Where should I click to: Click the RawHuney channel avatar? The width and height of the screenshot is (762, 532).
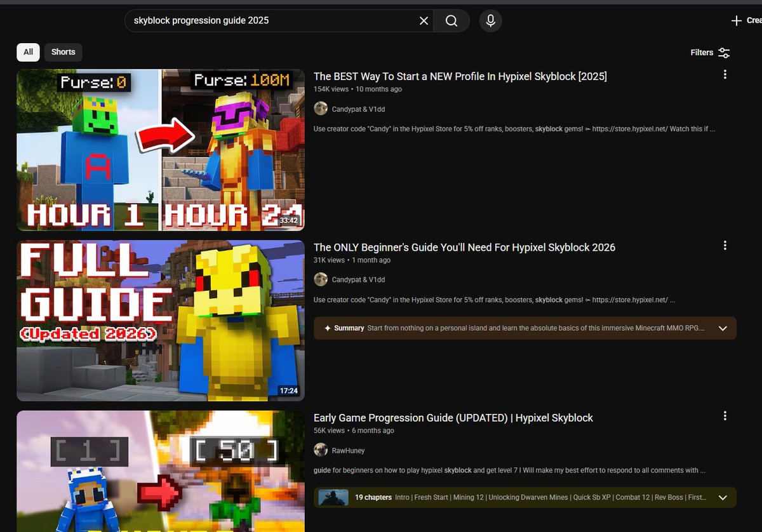pyautogui.click(x=321, y=450)
